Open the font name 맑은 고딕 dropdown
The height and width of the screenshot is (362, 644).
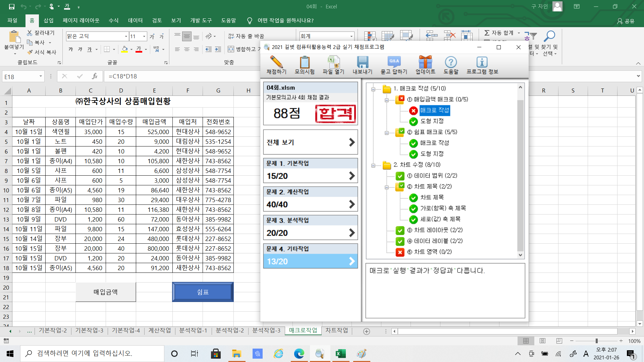pyautogui.click(x=126, y=36)
